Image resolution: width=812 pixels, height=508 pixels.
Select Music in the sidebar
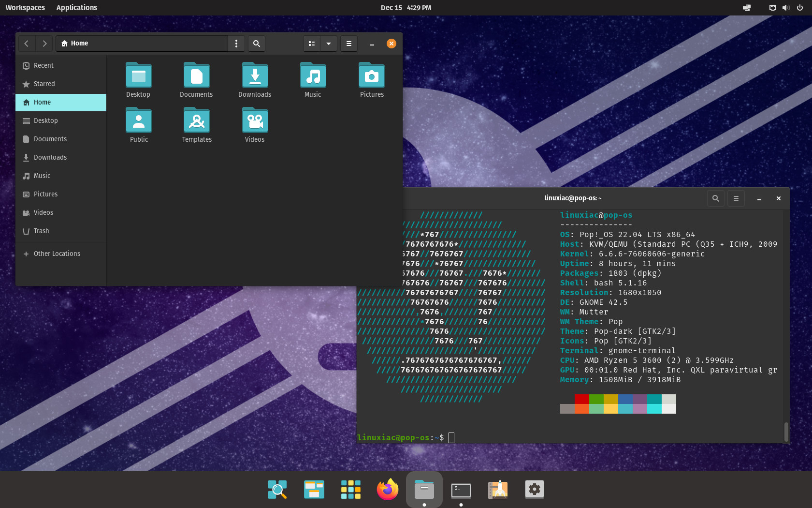(x=61, y=176)
